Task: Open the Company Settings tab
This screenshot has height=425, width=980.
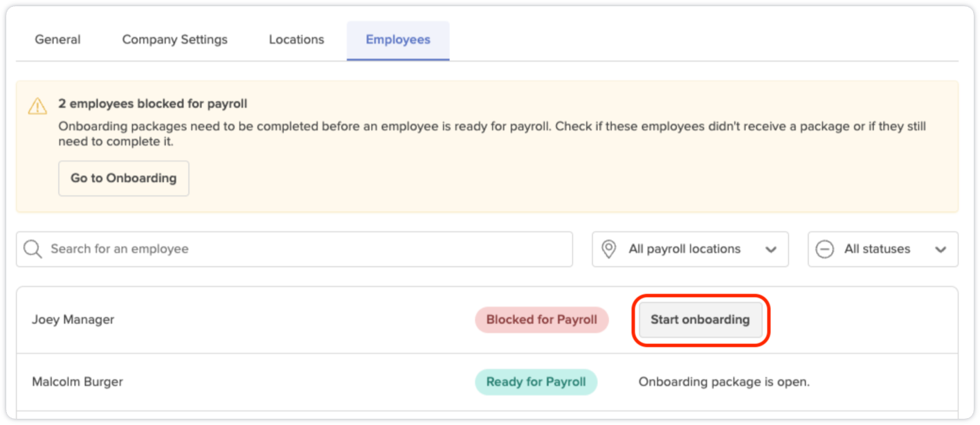Action: 175,40
